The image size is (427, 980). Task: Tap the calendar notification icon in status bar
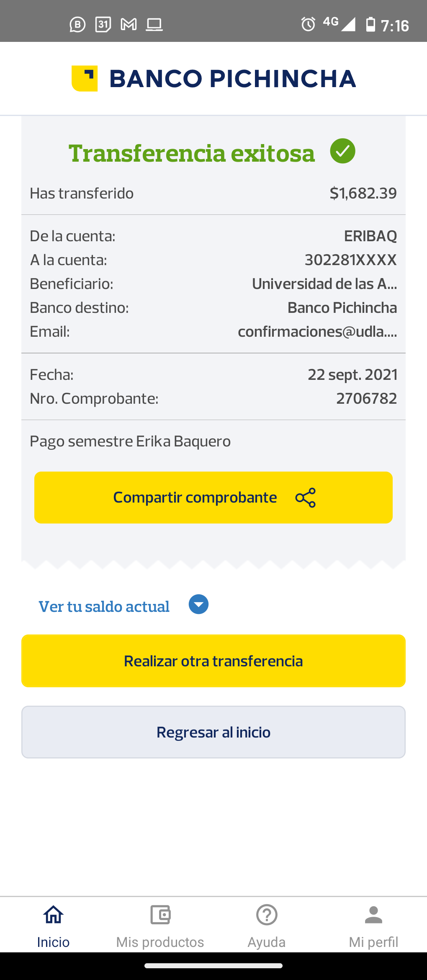point(103,25)
